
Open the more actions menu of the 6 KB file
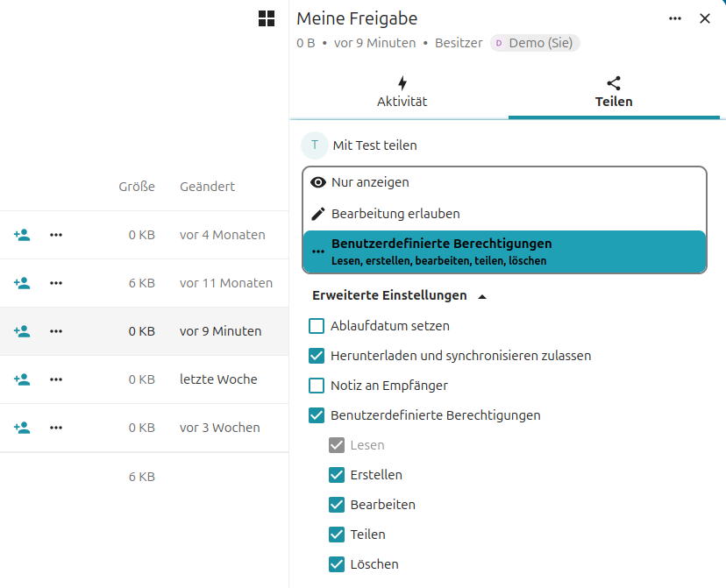click(55, 283)
